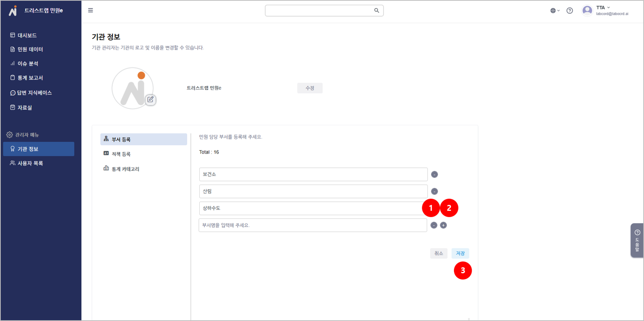The width and height of the screenshot is (644, 321).
Task: Click the 관리자 메뉴 section header
Action: 23,135
